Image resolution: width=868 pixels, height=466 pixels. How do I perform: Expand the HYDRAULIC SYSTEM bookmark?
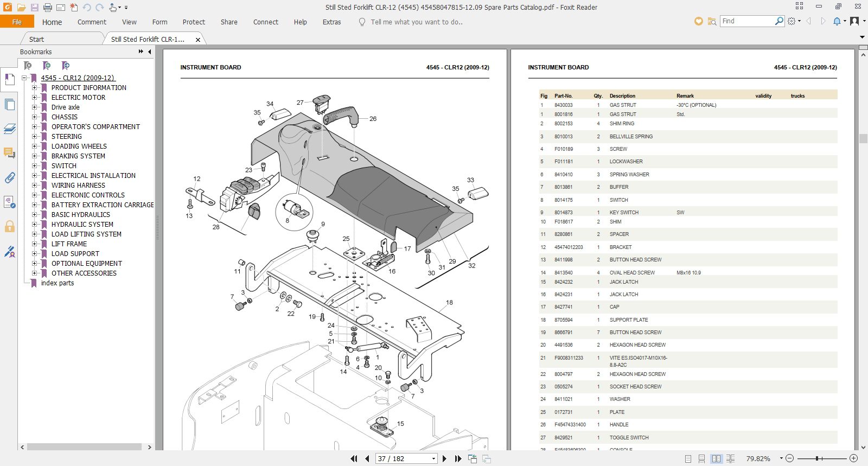coord(35,224)
